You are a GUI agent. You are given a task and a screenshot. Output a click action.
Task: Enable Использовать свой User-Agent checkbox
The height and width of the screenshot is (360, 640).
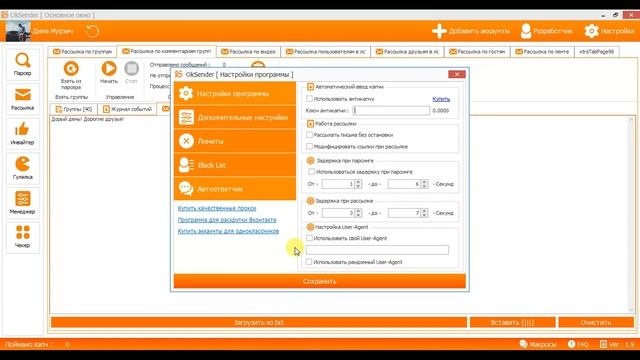click(309, 238)
